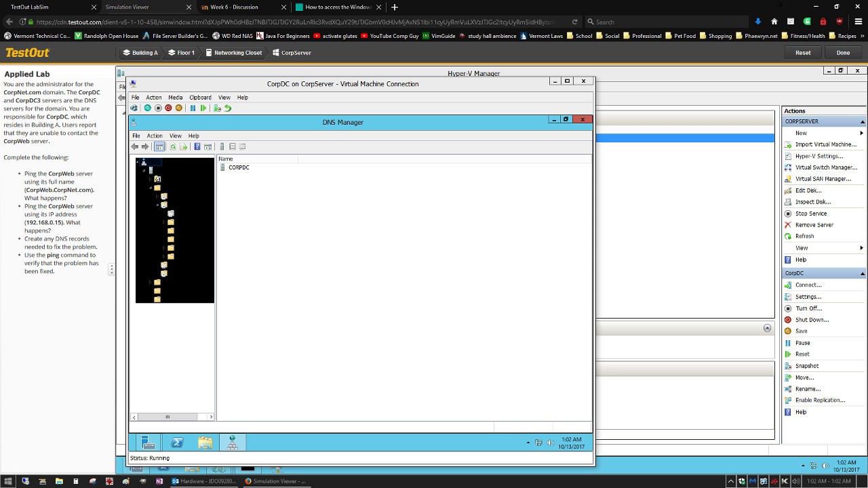
Task: Click the DNS Manager Refresh toolbar icon
Action: click(x=173, y=146)
